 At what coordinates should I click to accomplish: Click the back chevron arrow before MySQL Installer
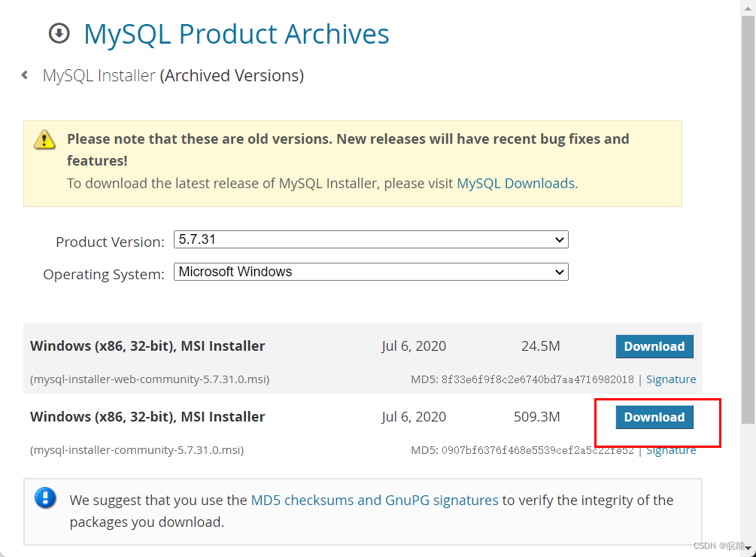[x=23, y=75]
